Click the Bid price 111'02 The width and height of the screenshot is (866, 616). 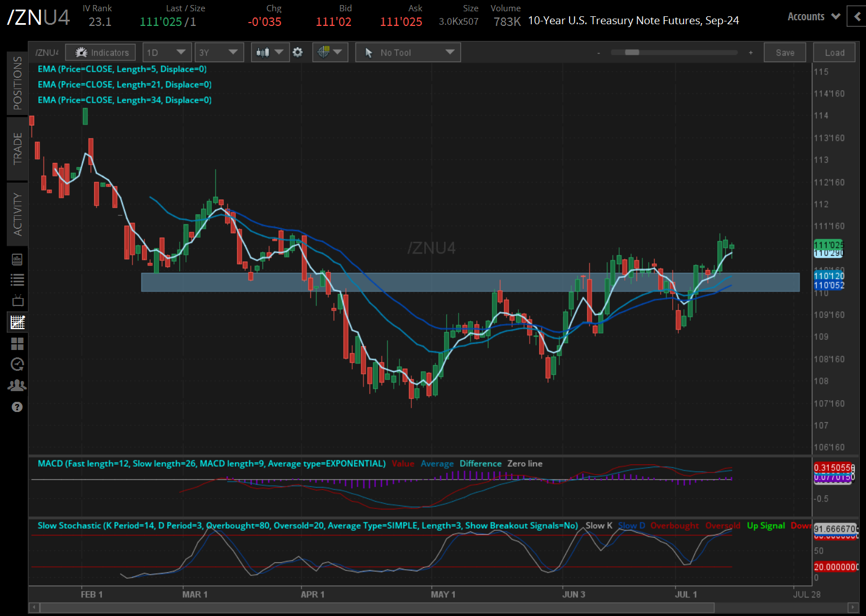point(334,22)
